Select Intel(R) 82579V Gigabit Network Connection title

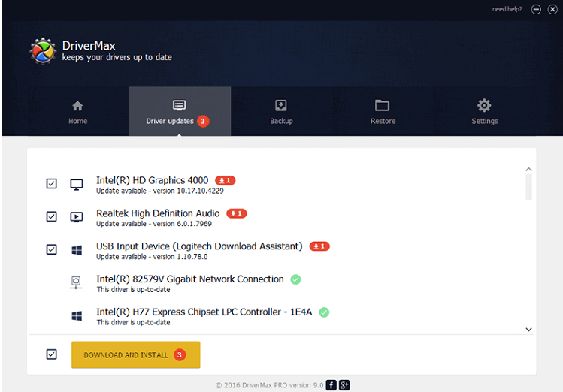click(x=190, y=279)
